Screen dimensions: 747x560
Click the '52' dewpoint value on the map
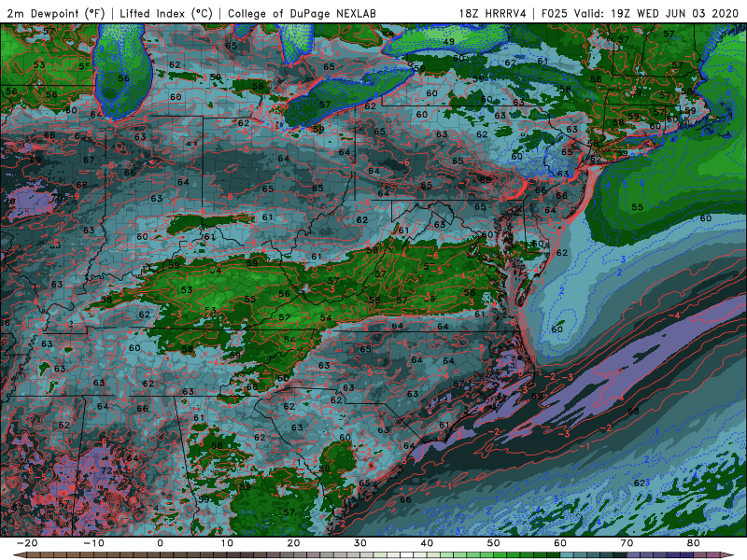click(285, 317)
